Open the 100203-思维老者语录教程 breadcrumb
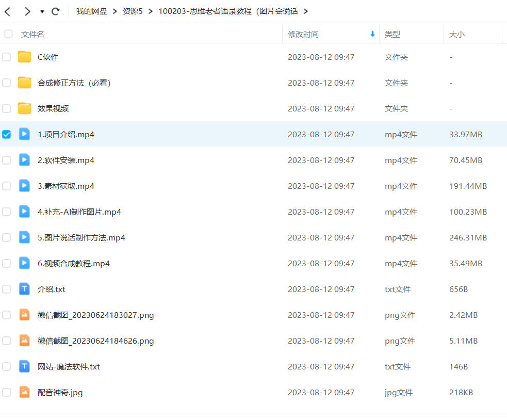507x420 pixels. (228, 11)
